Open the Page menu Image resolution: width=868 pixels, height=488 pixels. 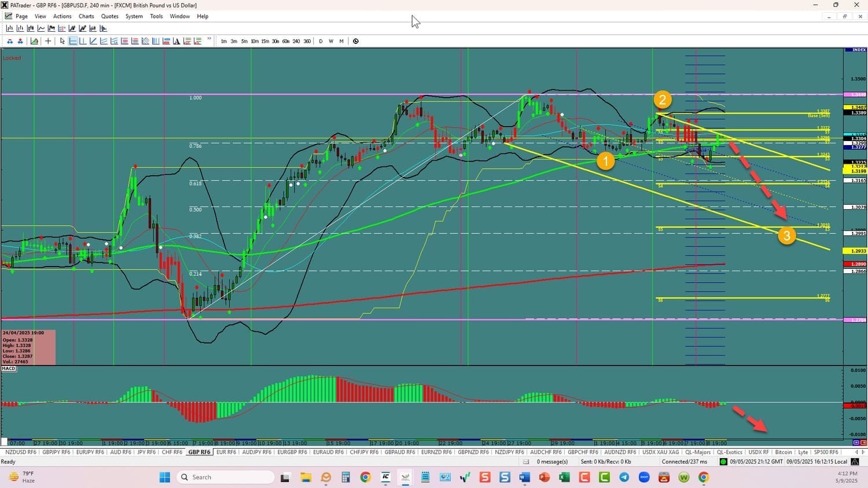pyautogui.click(x=22, y=16)
